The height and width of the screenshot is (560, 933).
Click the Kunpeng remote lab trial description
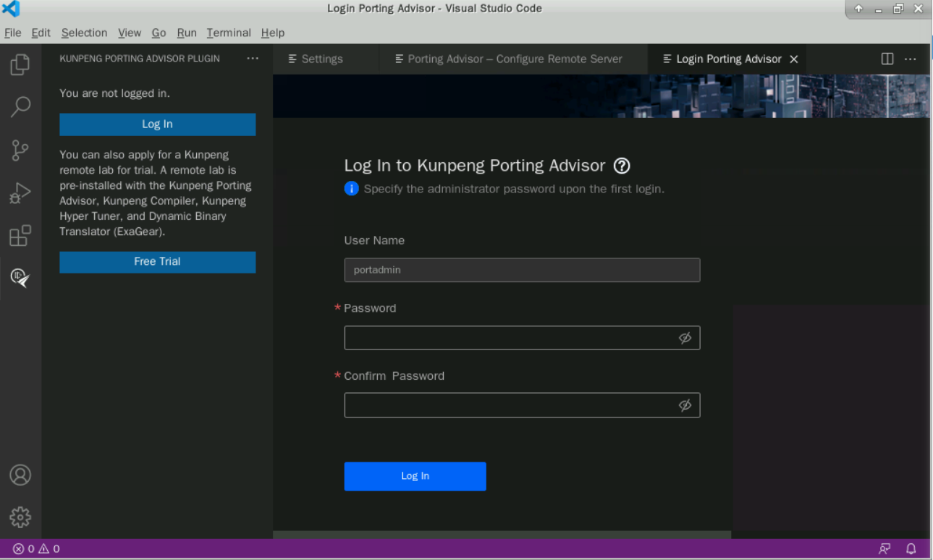coord(156,193)
